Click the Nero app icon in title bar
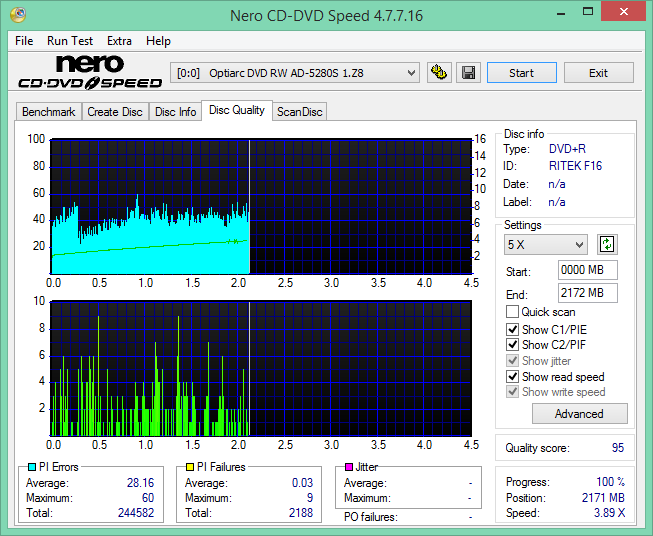 (x=18, y=15)
